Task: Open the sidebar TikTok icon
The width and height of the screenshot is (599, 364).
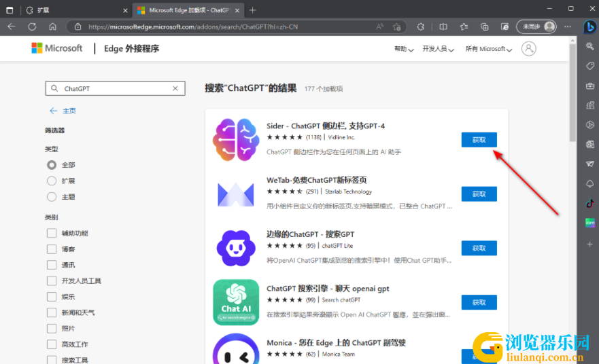Action: pos(590,203)
